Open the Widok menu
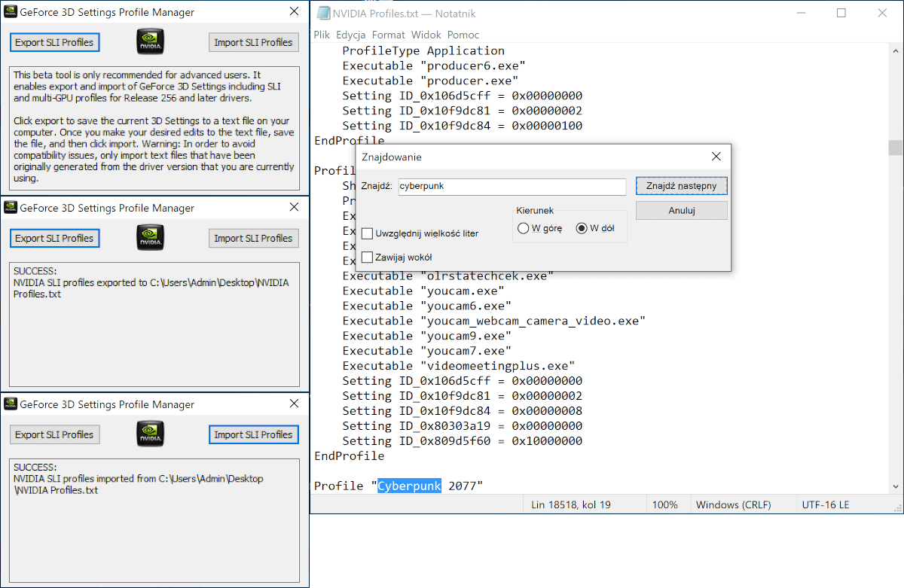The width and height of the screenshot is (904, 588). tap(426, 35)
